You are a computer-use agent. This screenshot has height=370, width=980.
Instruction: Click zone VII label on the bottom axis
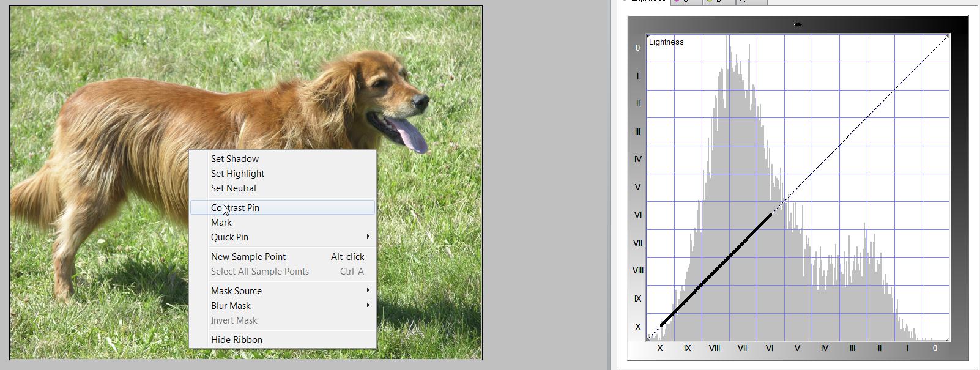pos(742,348)
